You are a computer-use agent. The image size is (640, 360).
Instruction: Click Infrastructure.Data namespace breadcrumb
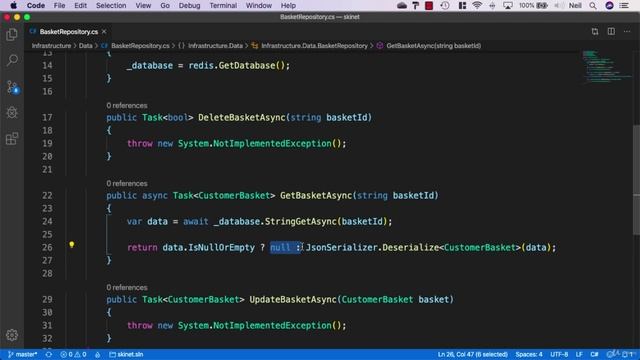coord(211,46)
